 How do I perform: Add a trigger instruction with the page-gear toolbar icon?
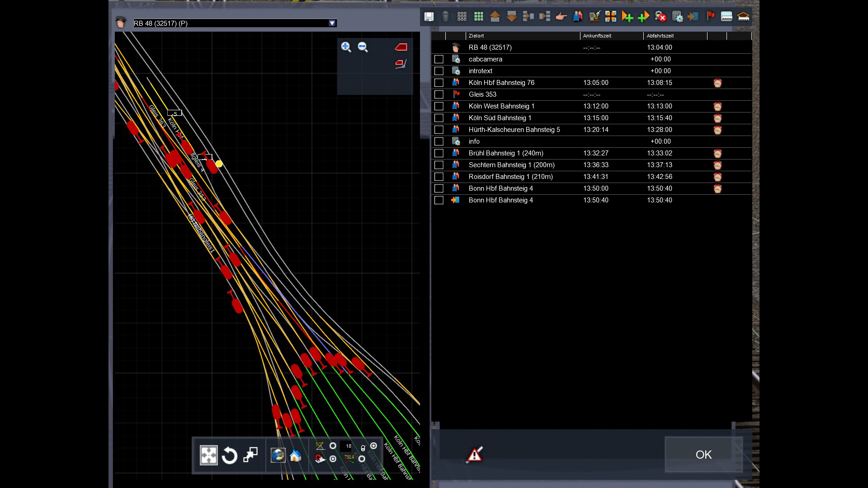(677, 17)
